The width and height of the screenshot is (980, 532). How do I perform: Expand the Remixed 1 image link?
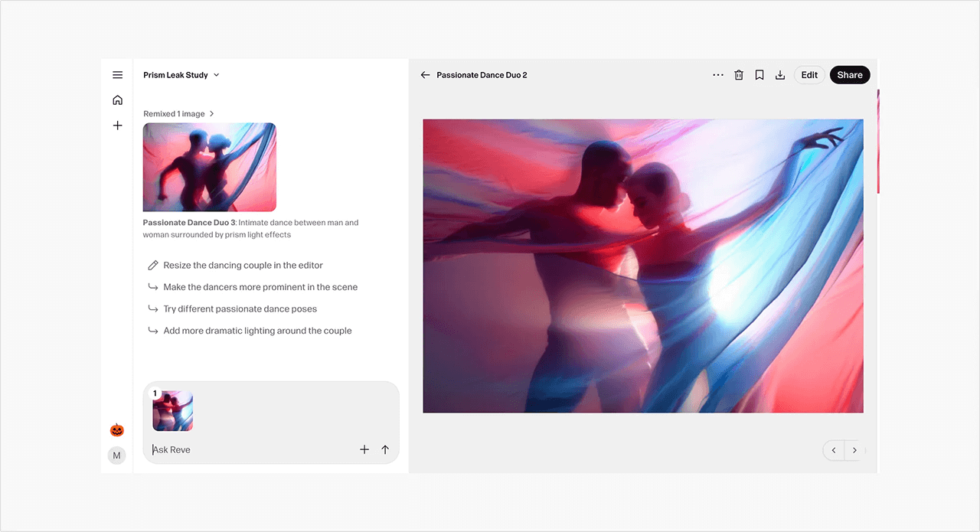coord(178,114)
